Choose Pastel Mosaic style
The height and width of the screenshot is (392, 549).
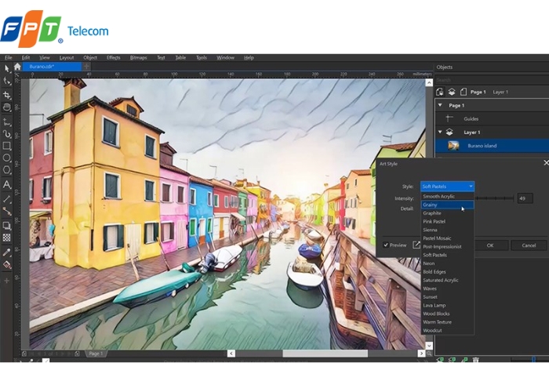tap(448, 238)
